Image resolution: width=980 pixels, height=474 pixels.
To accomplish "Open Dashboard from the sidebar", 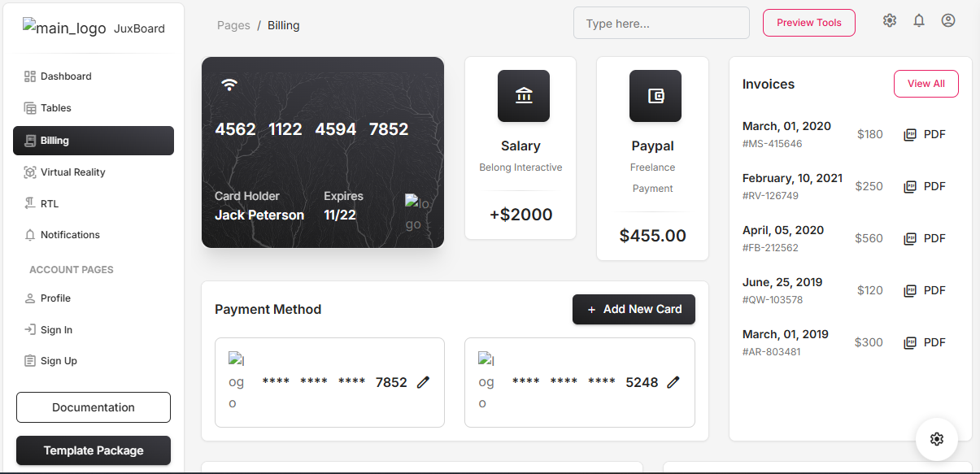I will [65, 76].
